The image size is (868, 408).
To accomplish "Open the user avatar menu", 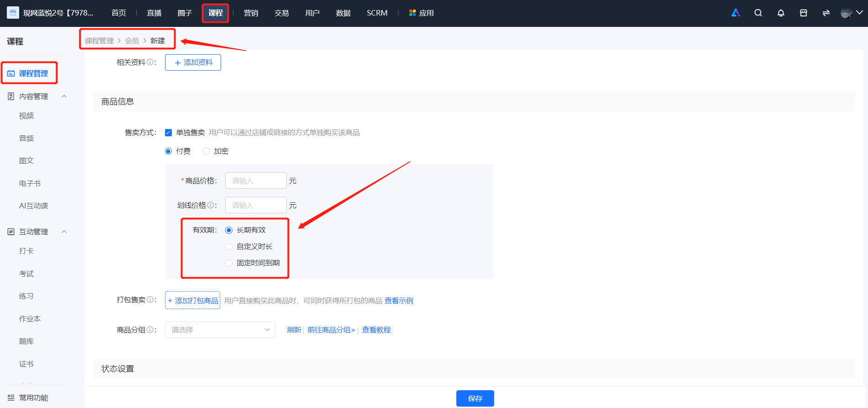I will pyautogui.click(x=851, y=13).
